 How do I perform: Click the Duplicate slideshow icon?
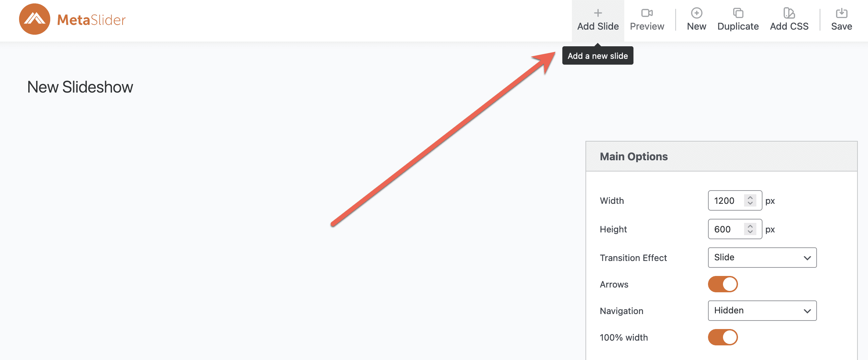(x=738, y=13)
